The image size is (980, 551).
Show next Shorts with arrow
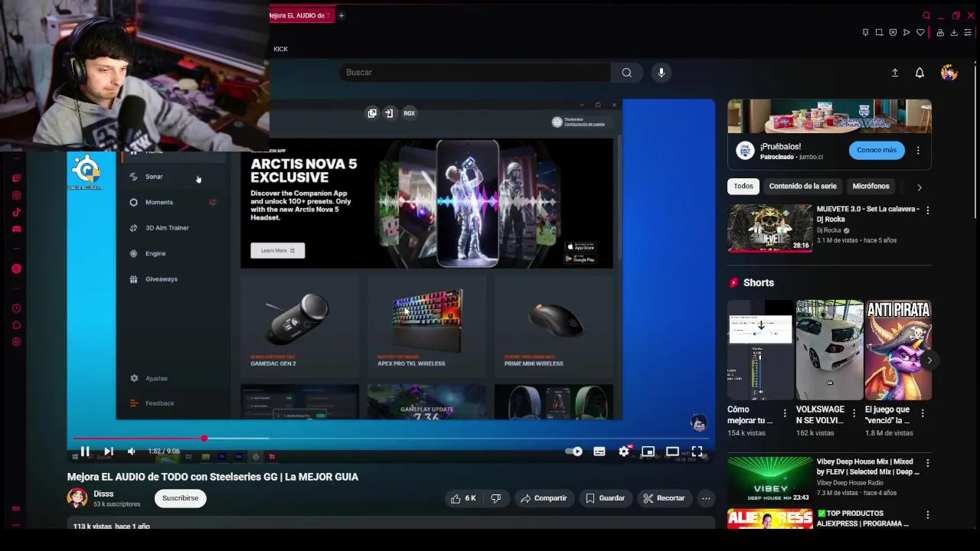(929, 360)
